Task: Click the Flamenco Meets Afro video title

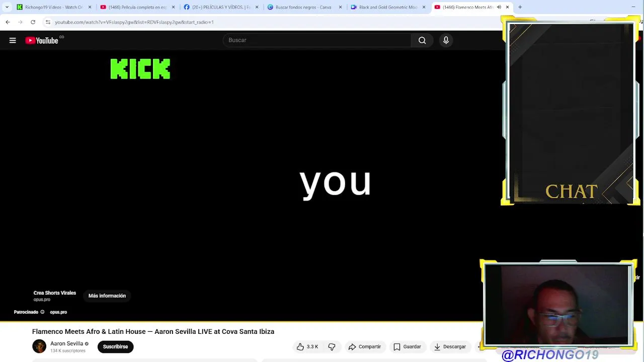Action: coord(153,332)
